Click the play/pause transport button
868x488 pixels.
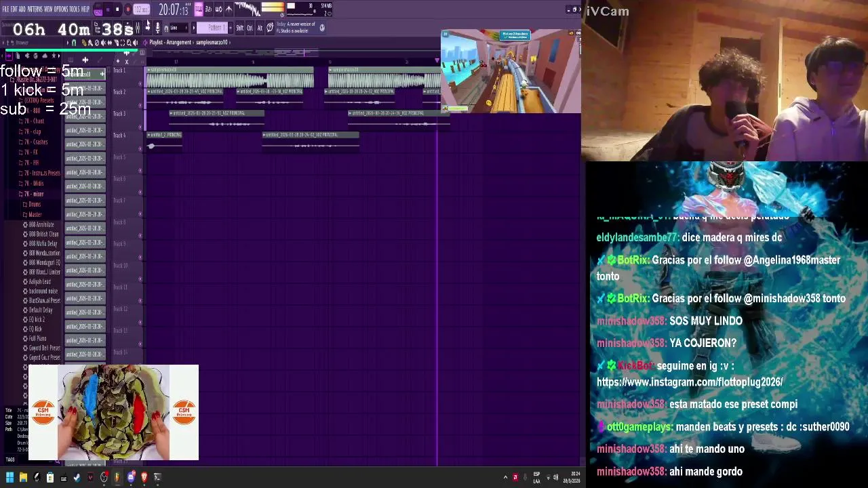tap(108, 9)
